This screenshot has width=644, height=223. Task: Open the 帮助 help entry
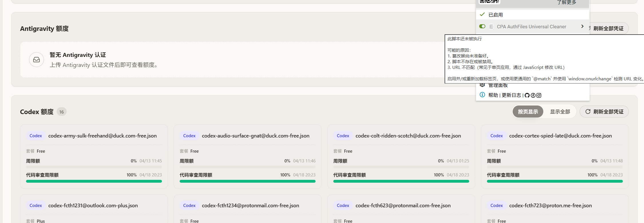(493, 95)
